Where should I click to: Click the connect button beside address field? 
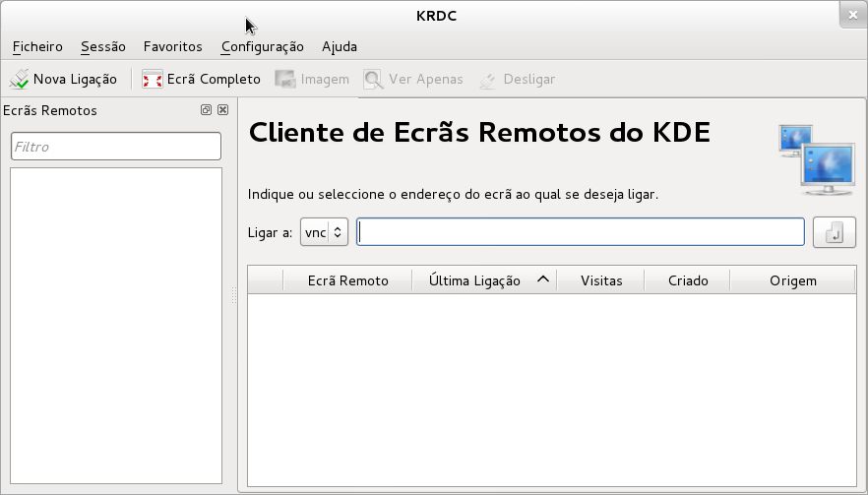[x=834, y=232]
